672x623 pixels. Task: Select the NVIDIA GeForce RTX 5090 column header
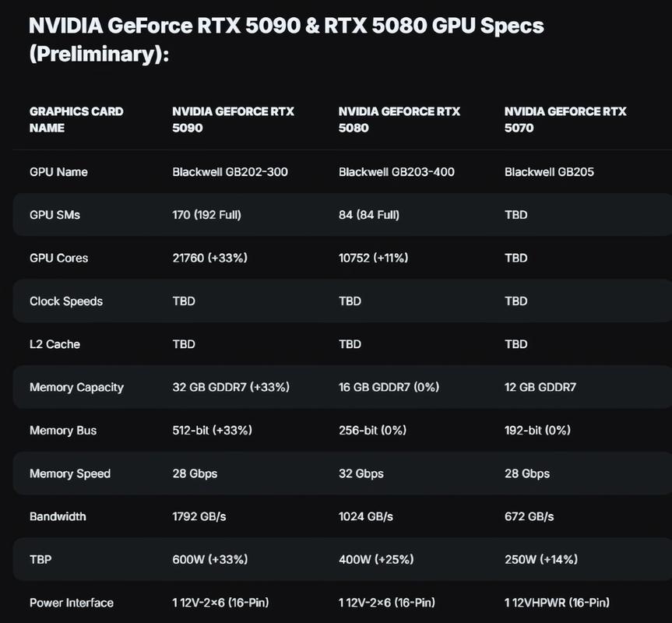pyautogui.click(x=233, y=119)
